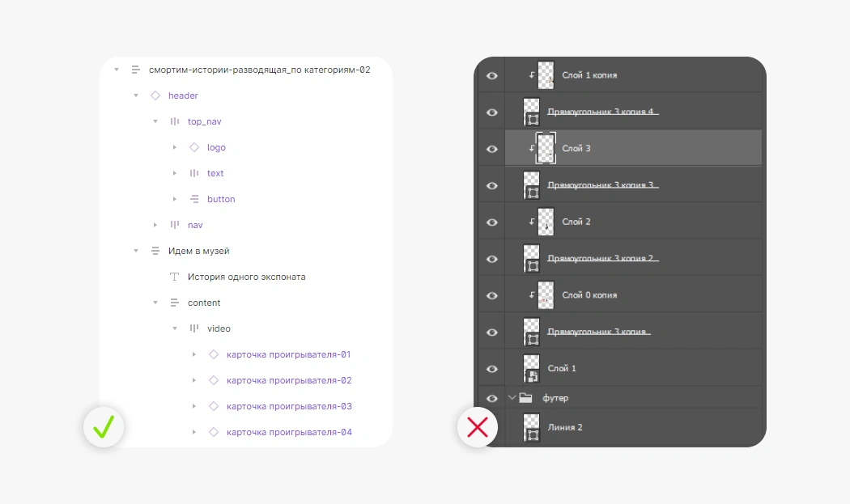The width and height of the screenshot is (850, 504).
Task: Expand the logo layer
Action: click(x=175, y=147)
